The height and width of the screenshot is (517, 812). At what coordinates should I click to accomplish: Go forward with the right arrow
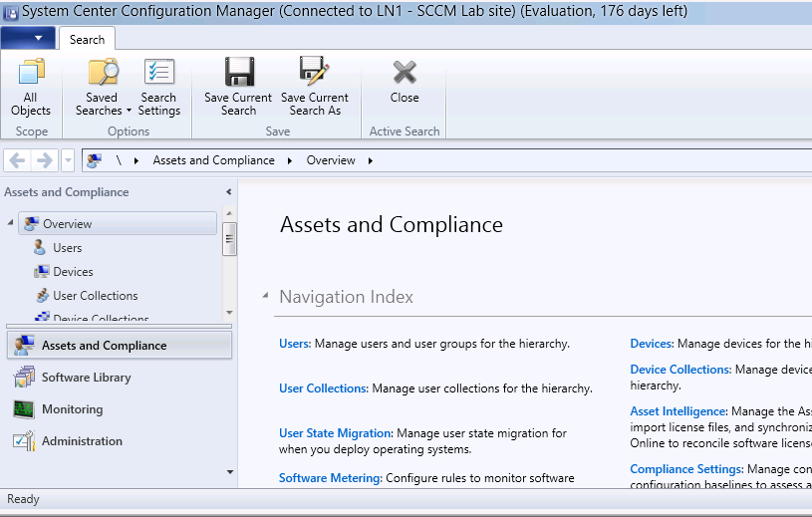pyautogui.click(x=45, y=160)
